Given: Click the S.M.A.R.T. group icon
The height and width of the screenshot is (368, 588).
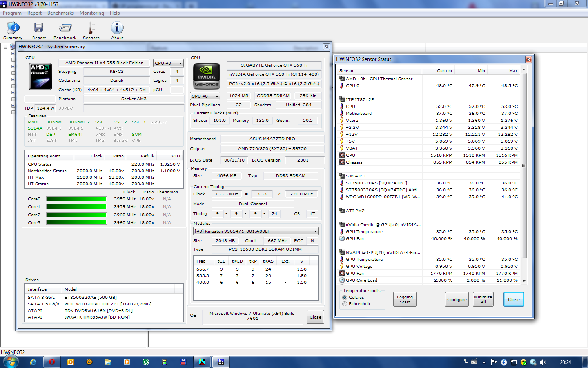Looking at the screenshot, I should pos(342,176).
